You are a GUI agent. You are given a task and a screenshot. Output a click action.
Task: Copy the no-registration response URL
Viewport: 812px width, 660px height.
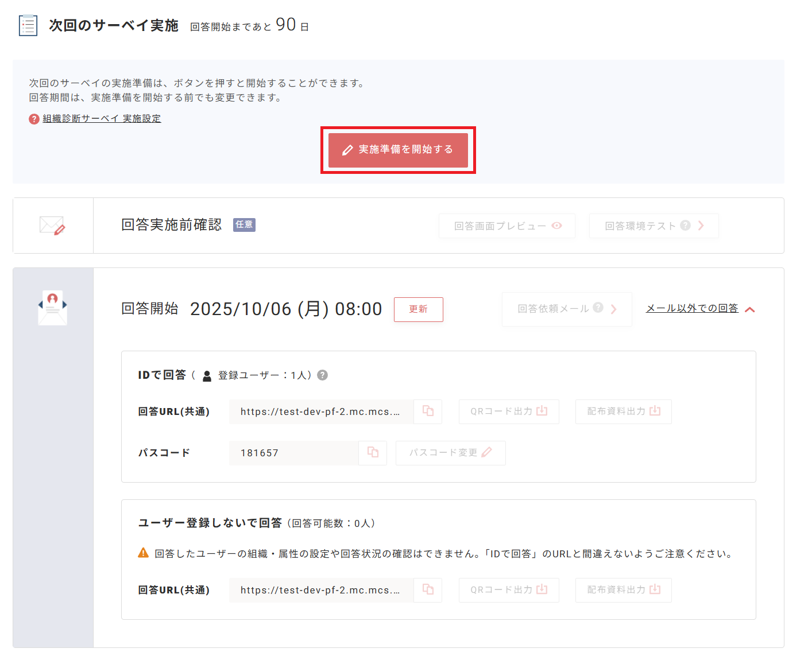click(428, 589)
